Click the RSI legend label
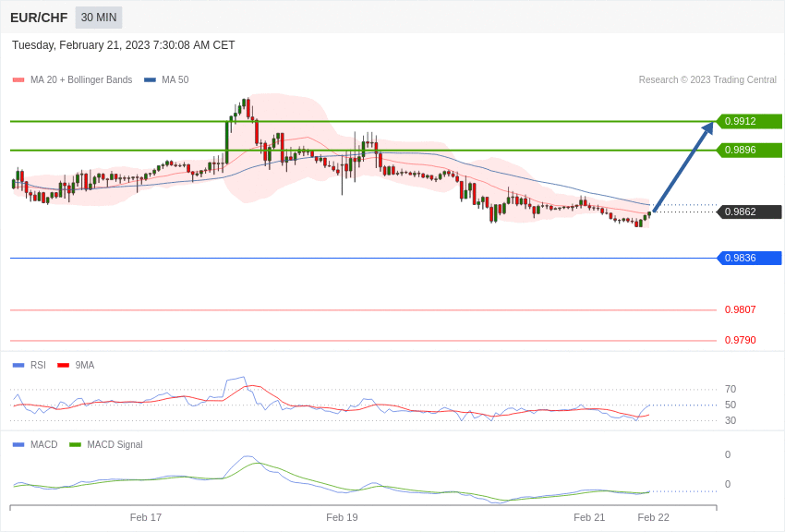785x532 pixels. 38,366
